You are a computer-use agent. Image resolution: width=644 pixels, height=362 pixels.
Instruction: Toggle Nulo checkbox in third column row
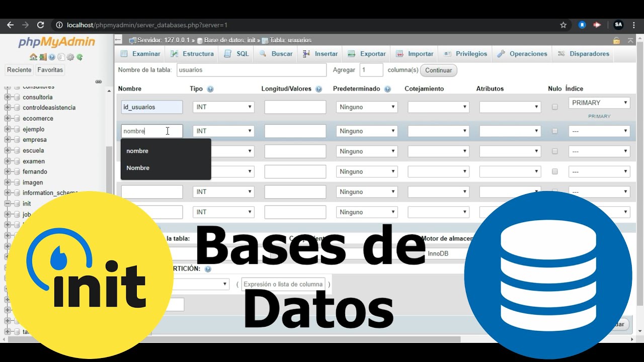[x=555, y=151]
